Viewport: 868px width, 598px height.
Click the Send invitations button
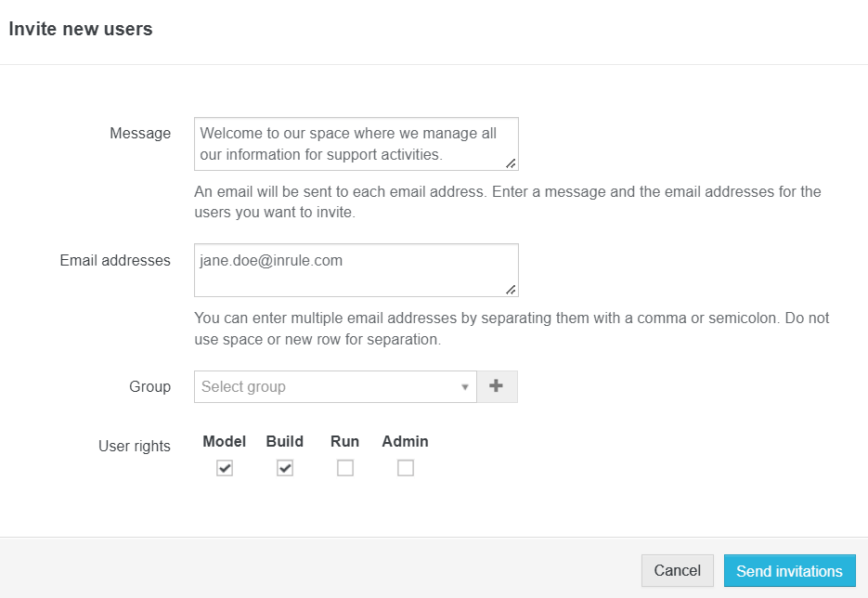point(789,571)
